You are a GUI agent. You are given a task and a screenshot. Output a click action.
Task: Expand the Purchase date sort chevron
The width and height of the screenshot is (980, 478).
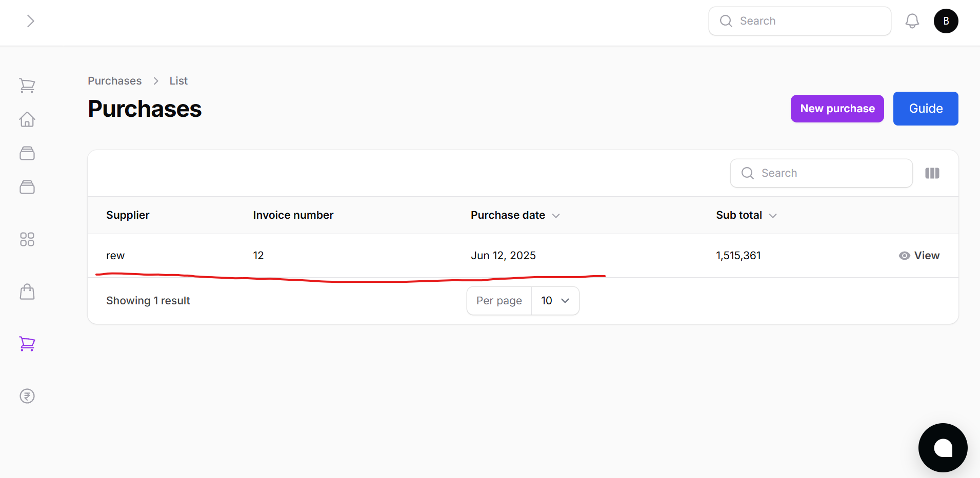[x=556, y=216]
